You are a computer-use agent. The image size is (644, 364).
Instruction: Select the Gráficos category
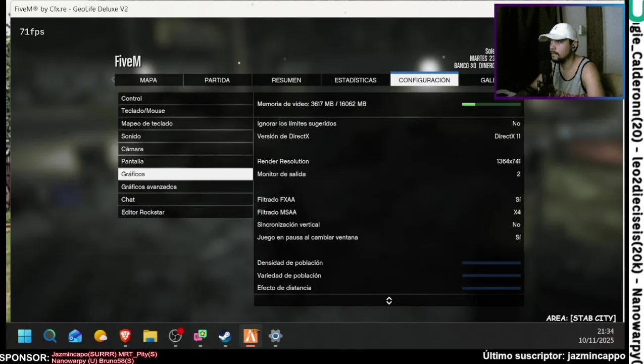[185, 174]
